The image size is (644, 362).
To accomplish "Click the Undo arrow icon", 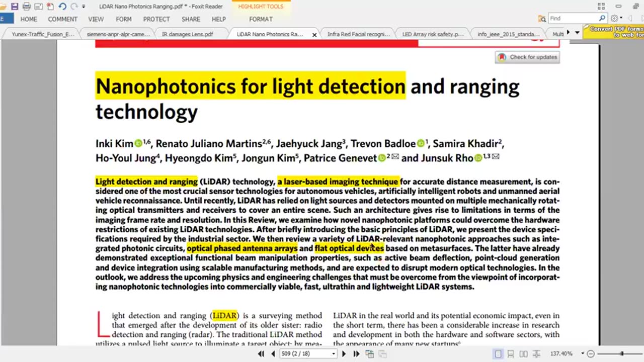I will point(62,7).
